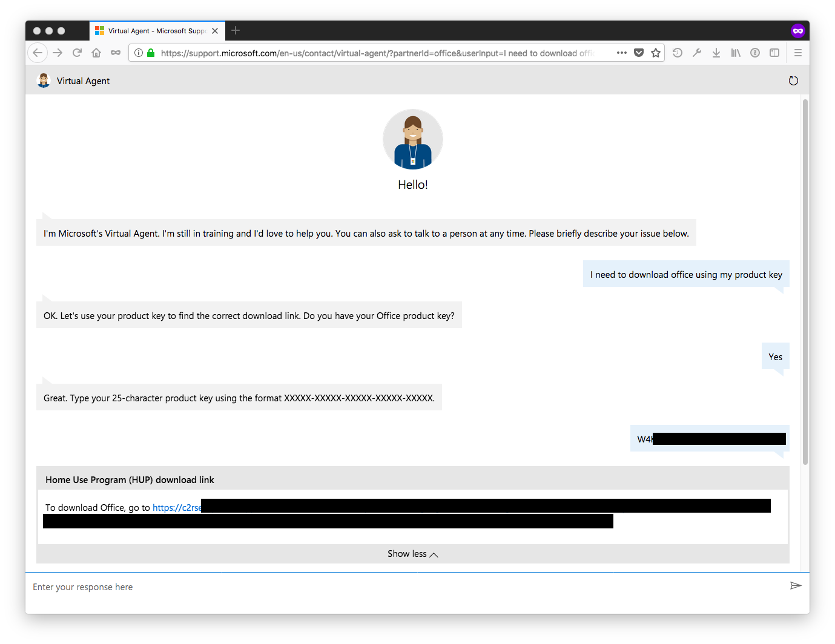The width and height of the screenshot is (835, 644).
Task: Send the chat response arrow
Action: (x=796, y=585)
